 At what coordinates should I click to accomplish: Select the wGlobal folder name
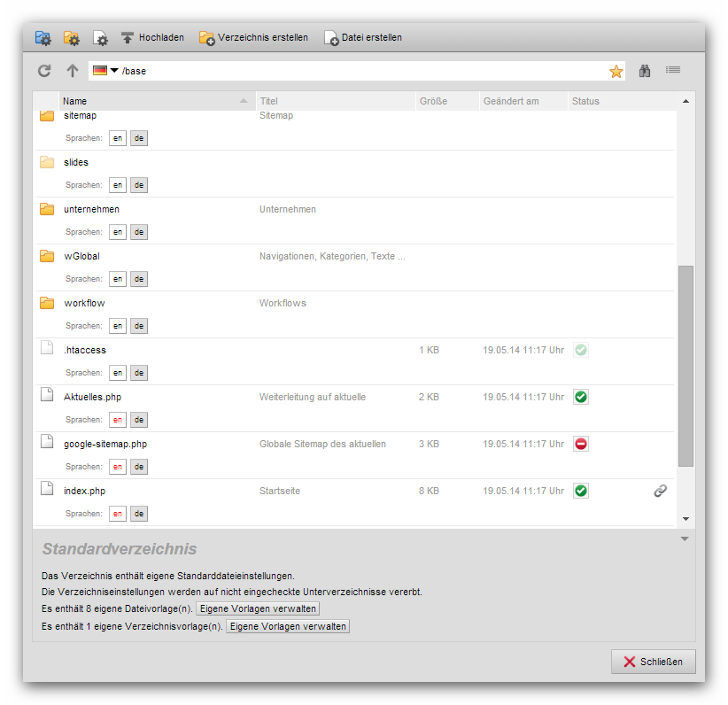(x=81, y=256)
